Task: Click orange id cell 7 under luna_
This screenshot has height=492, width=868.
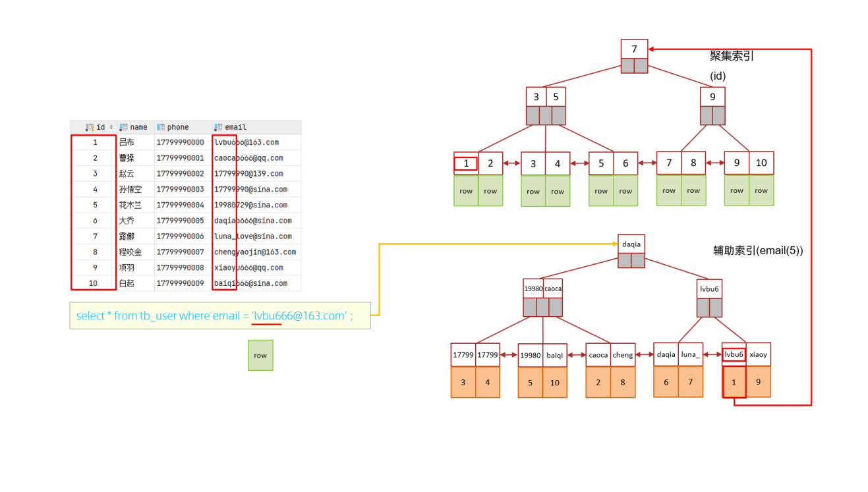Action: pyautogui.click(x=691, y=382)
